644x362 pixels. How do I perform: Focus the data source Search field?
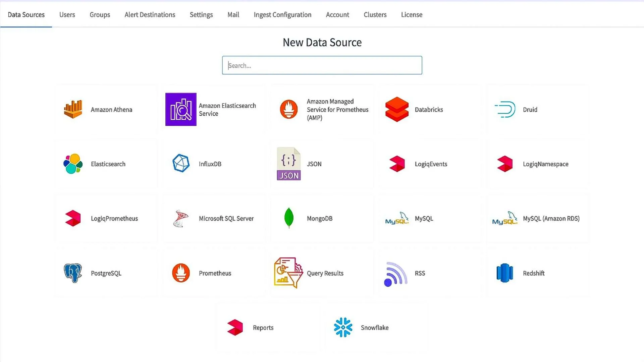pyautogui.click(x=322, y=65)
